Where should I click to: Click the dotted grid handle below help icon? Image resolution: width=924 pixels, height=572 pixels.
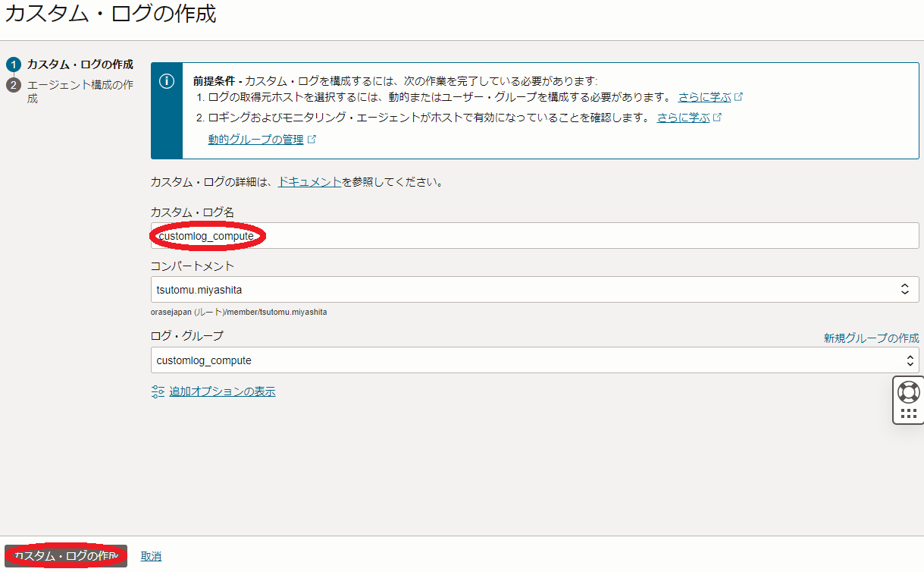click(908, 413)
